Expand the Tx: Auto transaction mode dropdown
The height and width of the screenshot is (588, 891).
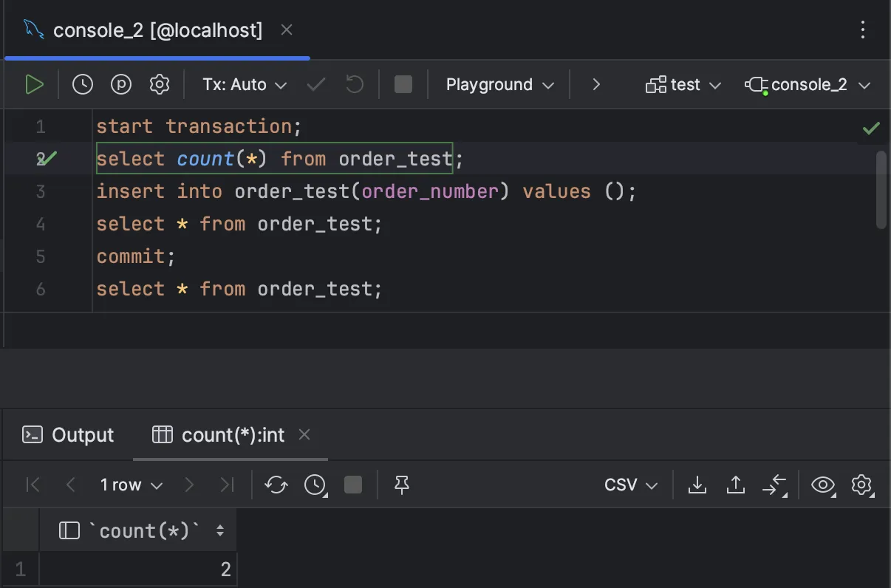tap(245, 85)
